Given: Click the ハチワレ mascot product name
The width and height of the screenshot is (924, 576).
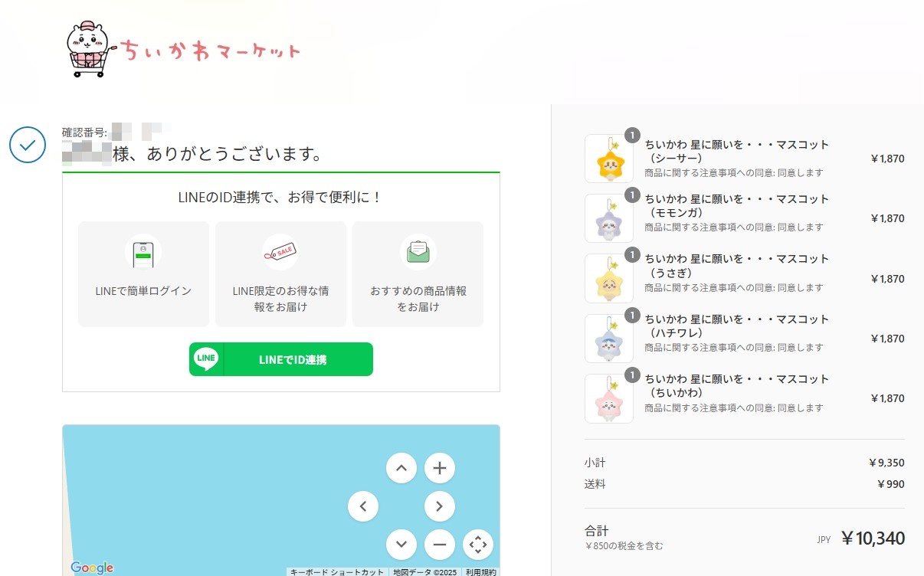Looking at the screenshot, I should click(x=737, y=326).
